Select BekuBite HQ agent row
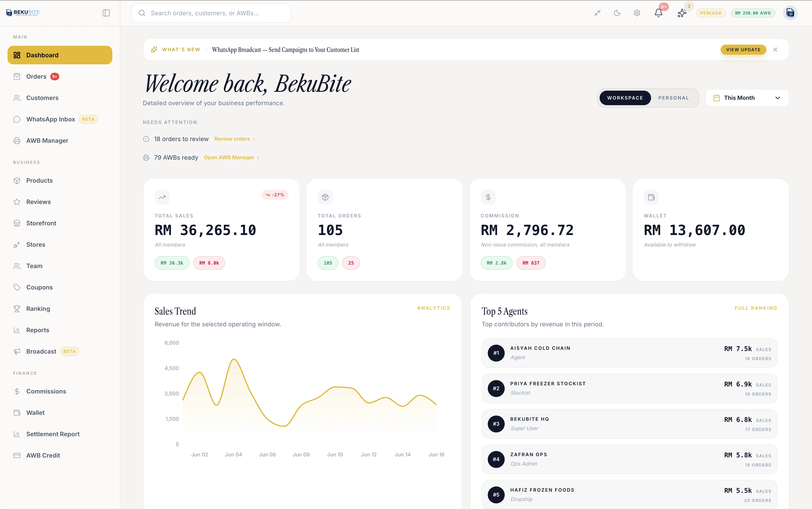This screenshot has width=812, height=509. (629, 424)
